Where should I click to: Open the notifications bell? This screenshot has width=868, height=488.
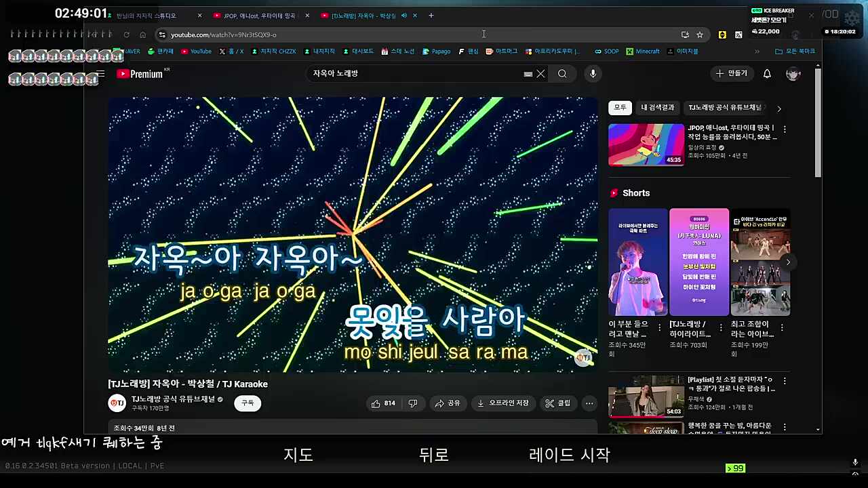[767, 74]
